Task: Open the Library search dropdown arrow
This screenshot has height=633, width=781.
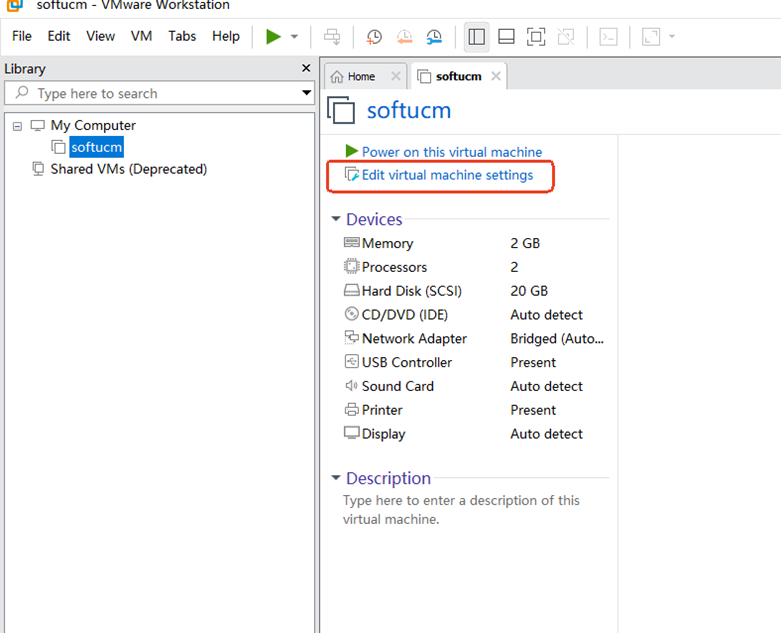Action: [306, 93]
